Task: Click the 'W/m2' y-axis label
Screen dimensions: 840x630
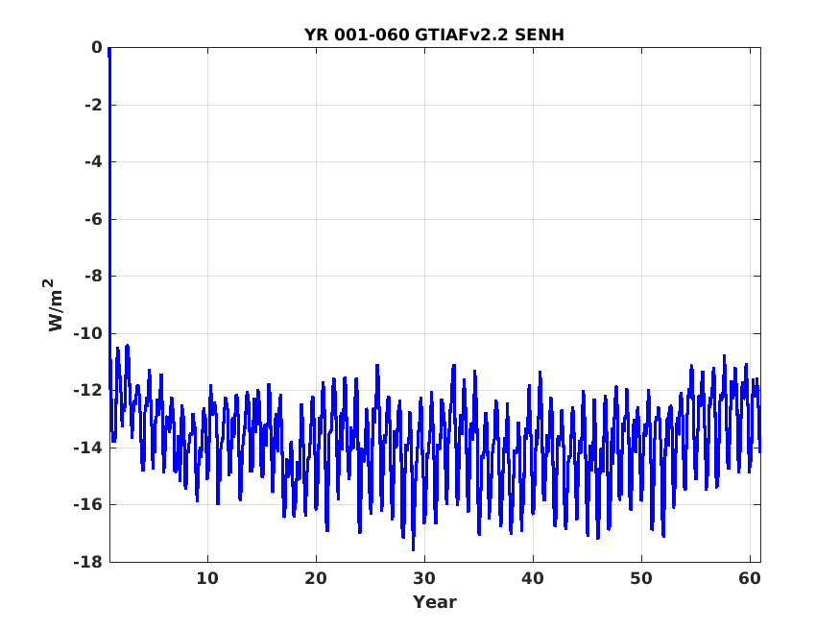Action: (x=53, y=304)
